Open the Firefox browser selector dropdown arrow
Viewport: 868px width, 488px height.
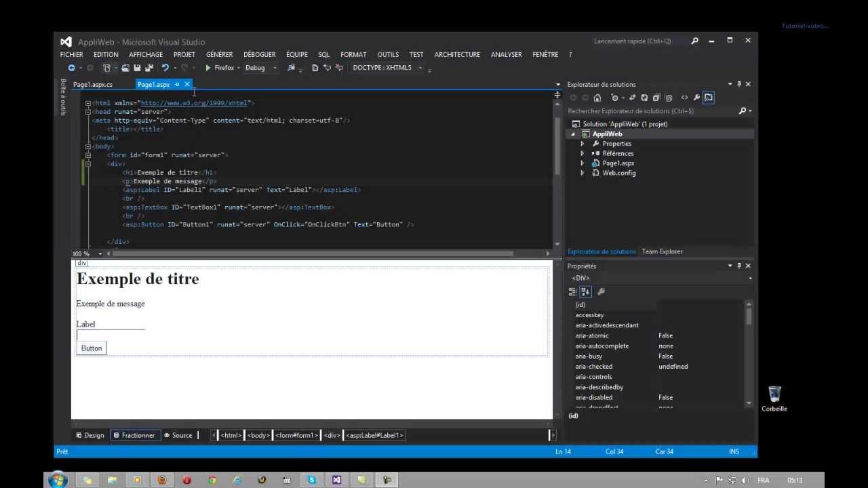[239, 68]
